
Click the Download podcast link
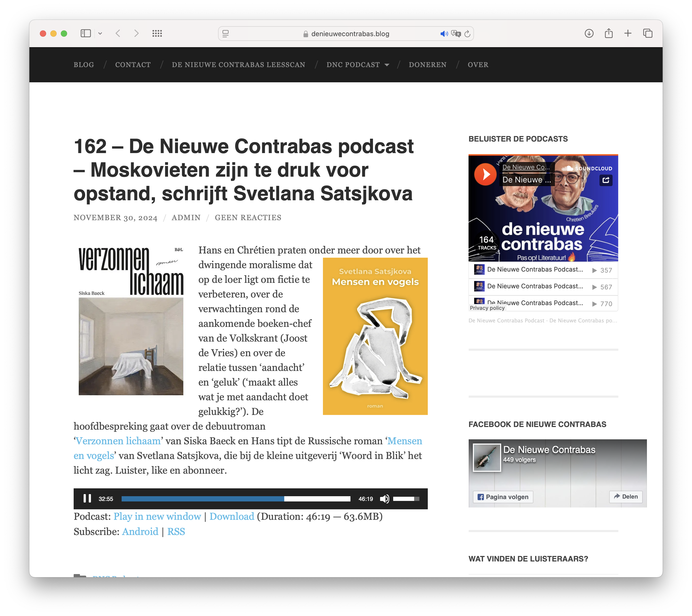[231, 516]
